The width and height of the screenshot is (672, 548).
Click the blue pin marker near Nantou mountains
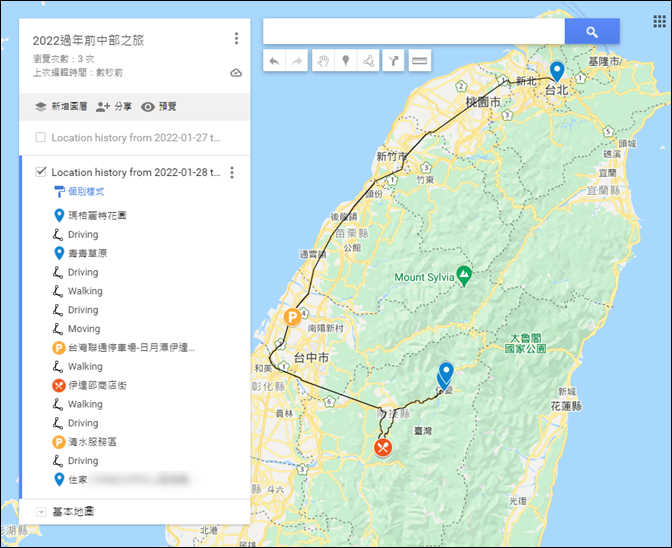[x=446, y=373]
